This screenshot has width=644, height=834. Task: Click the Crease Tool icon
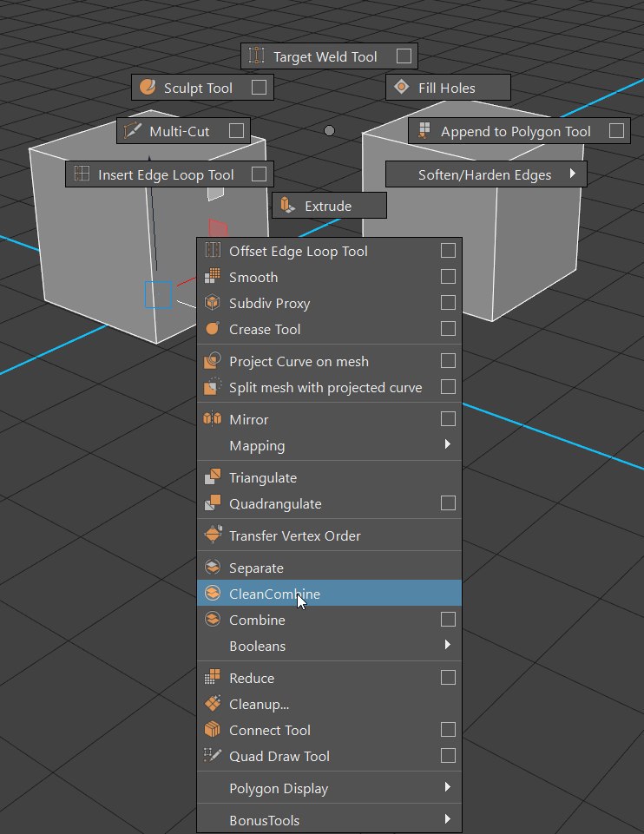click(213, 328)
